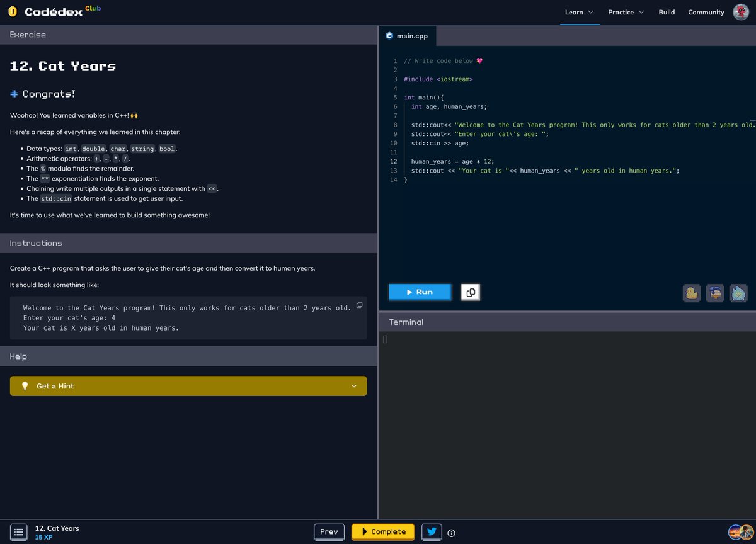Image resolution: width=756 pixels, height=544 pixels.
Task: Run the code with the Run button
Action: [x=420, y=292]
